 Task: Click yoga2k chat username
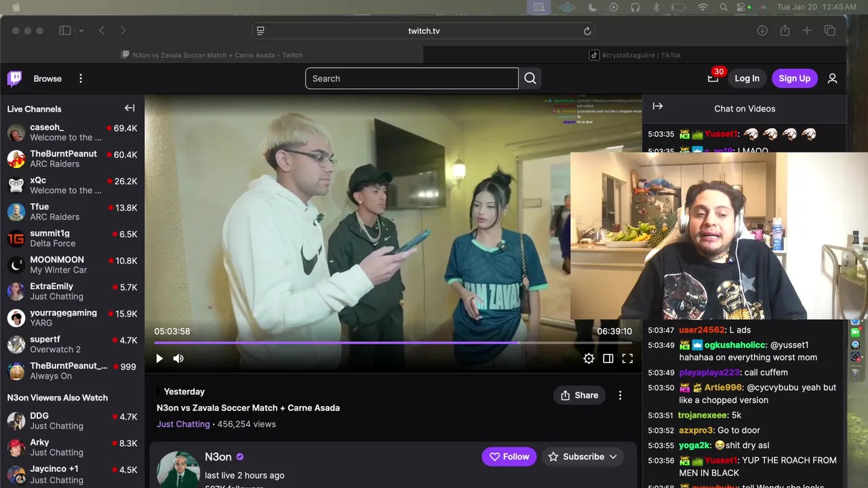(694, 445)
